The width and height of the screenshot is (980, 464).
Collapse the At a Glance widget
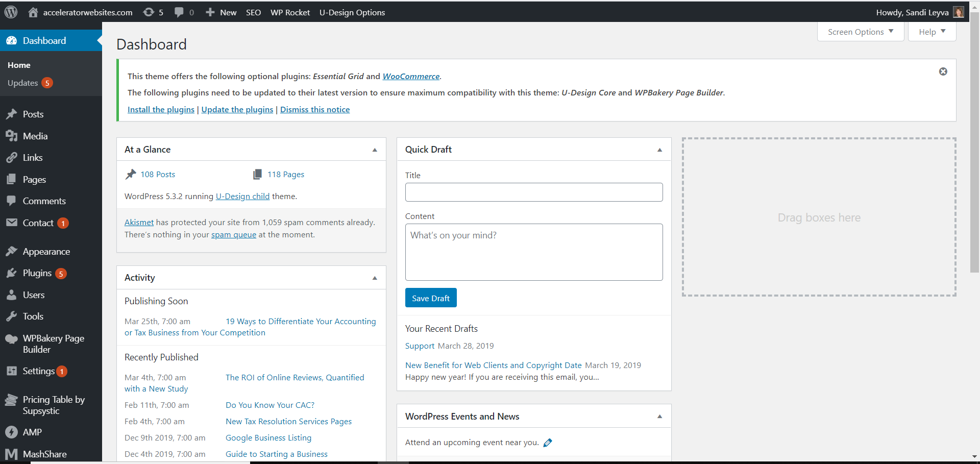tap(375, 150)
